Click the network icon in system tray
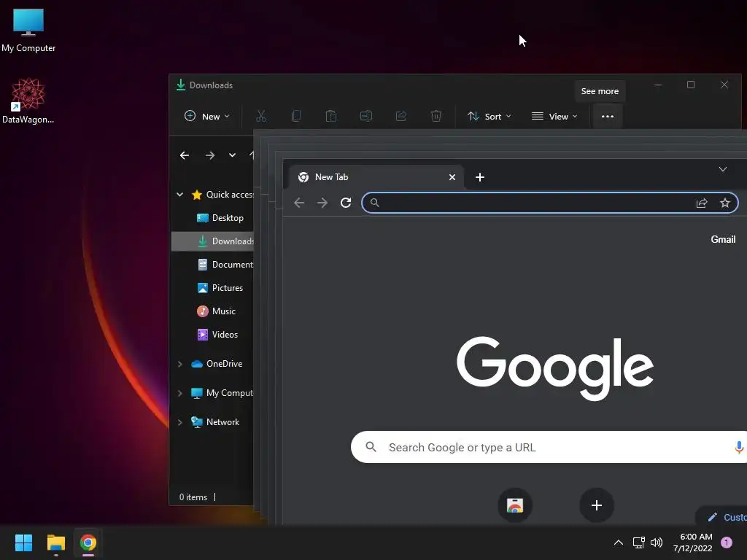Viewport: 747px width, 560px height. click(x=638, y=542)
